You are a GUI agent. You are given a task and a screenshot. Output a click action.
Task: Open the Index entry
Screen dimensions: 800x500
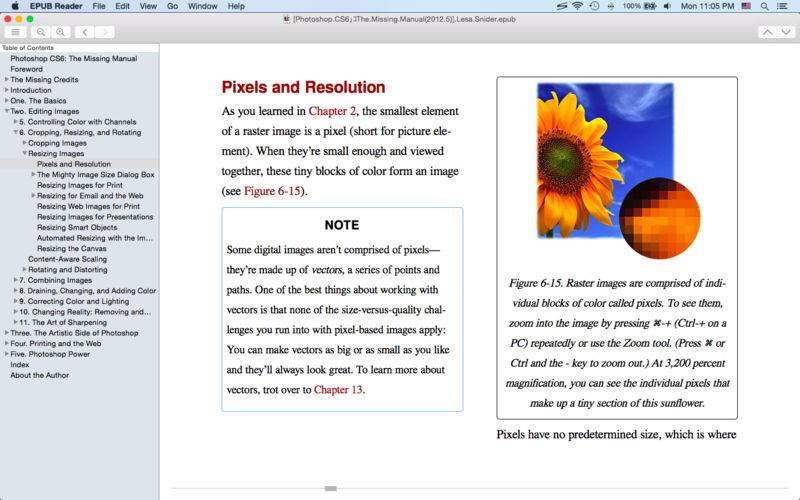tap(19, 364)
